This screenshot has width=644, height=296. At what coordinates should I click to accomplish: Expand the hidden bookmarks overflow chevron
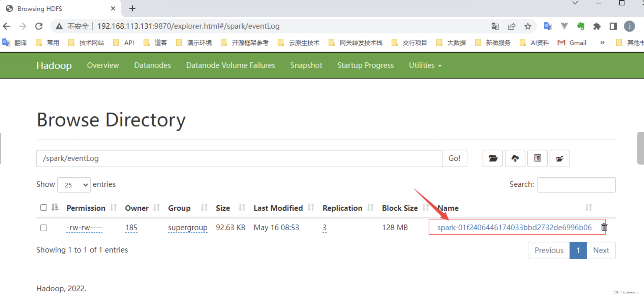click(x=602, y=42)
